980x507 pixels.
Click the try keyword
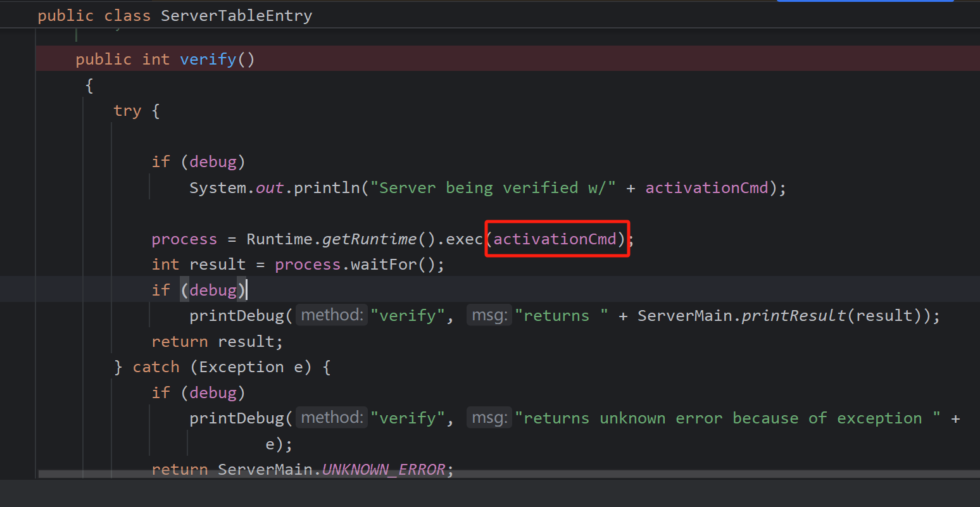click(x=127, y=111)
